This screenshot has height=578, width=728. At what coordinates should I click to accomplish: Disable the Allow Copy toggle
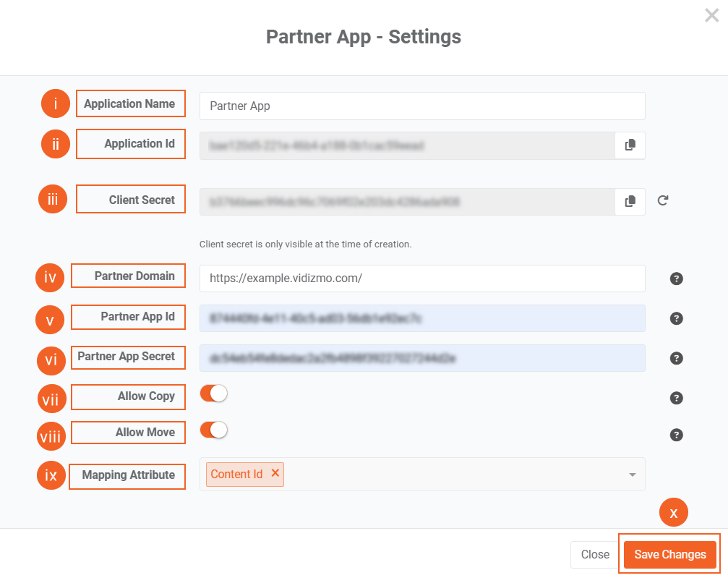[x=213, y=392]
